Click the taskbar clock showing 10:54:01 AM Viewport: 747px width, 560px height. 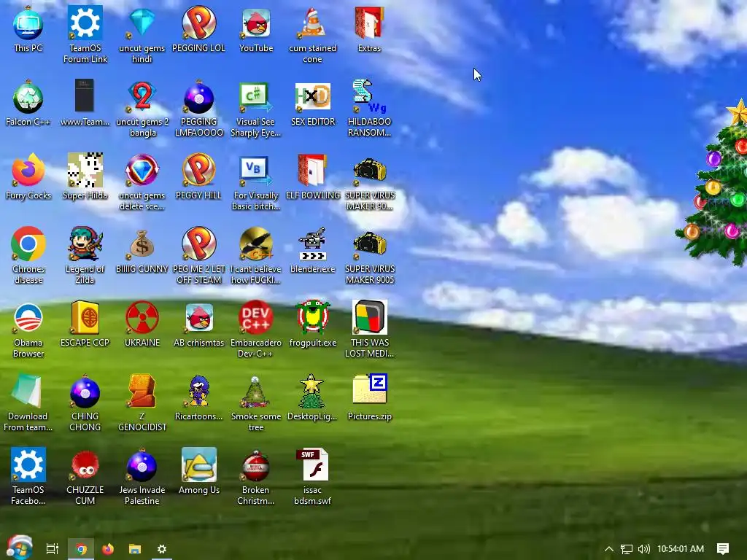(x=681, y=549)
